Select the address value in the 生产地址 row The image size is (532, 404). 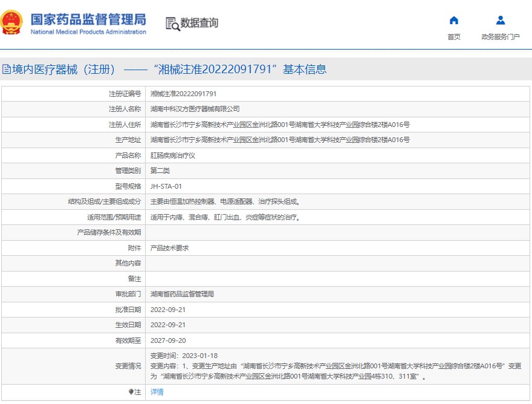pos(280,140)
